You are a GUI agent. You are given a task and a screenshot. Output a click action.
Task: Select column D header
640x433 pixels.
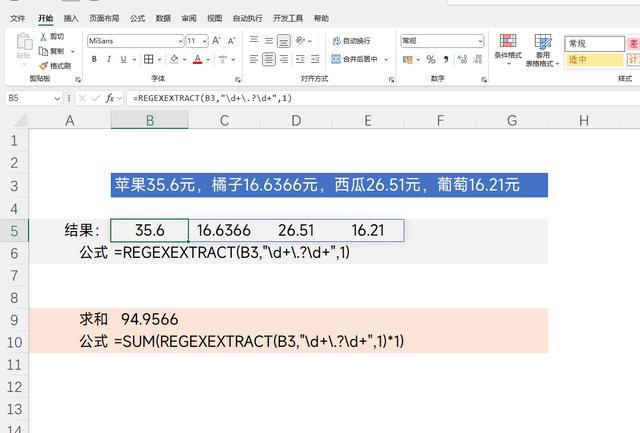(x=296, y=120)
